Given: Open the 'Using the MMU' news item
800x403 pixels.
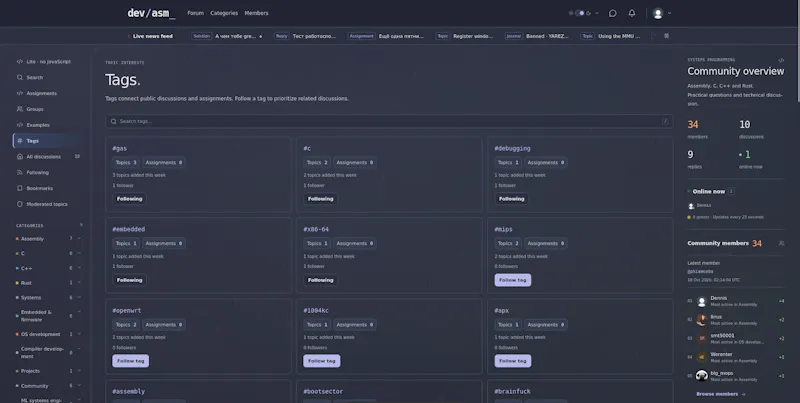Looking at the screenshot, I should coord(618,36).
